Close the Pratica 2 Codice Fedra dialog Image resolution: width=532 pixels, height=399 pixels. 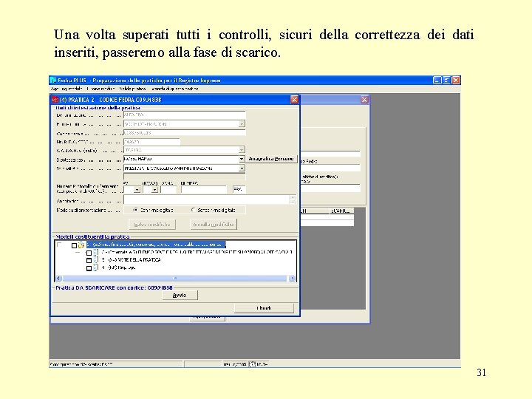coord(294,100)
